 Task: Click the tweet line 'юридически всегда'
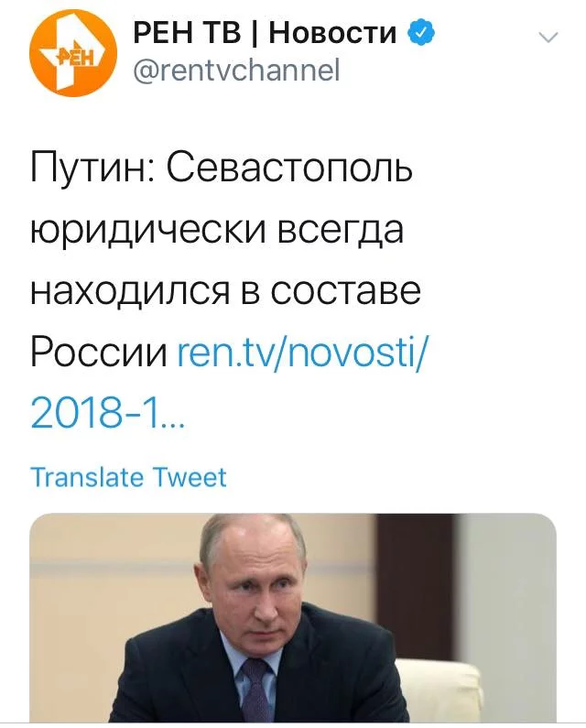click(217, 229)
